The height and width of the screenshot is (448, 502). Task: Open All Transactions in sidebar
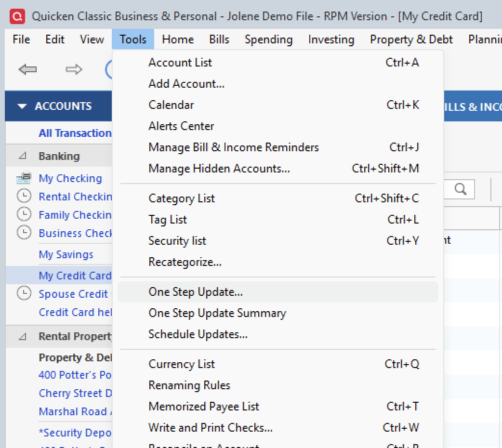[x=75, y=133]
